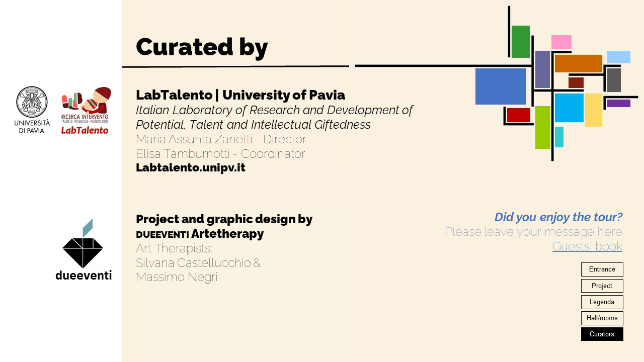Click the dark green rectangle in artwork
This screenshot has width=644, height=362.
click(520, 42)
